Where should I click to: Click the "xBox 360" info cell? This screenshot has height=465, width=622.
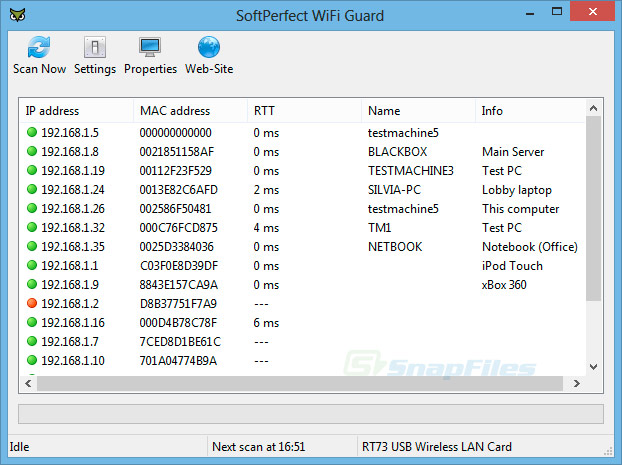[x=504, y=285]
